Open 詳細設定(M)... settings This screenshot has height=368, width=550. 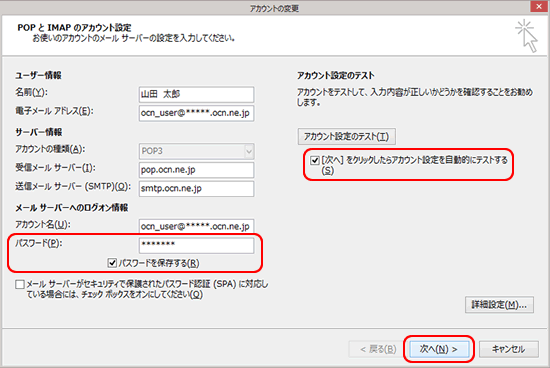click(499, 305)
